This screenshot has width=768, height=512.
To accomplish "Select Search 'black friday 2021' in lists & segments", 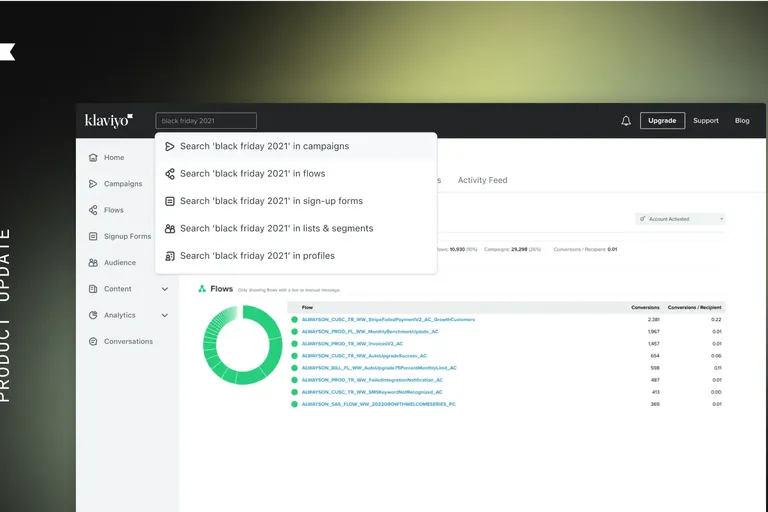I will tap(296, 228).
